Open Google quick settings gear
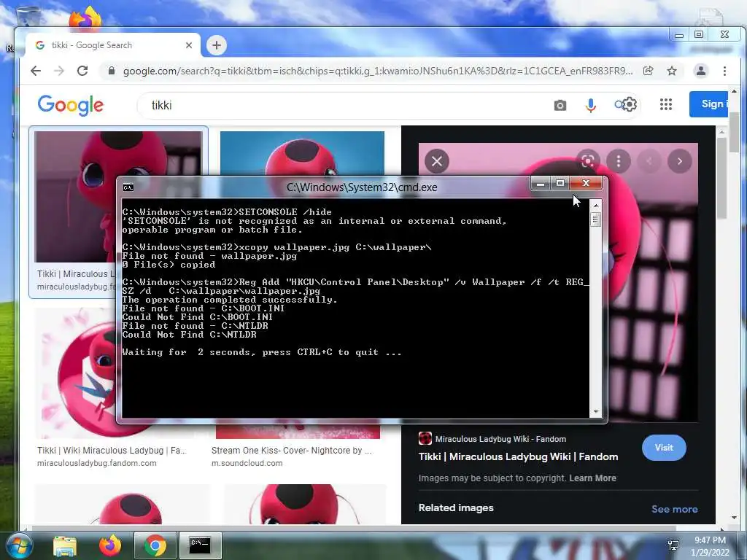 point(630,104)
